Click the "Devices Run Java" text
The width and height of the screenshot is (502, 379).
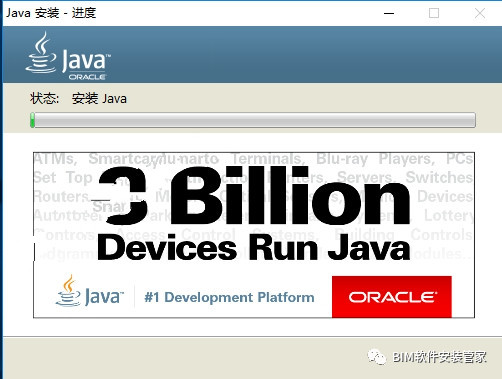[254, 248]
